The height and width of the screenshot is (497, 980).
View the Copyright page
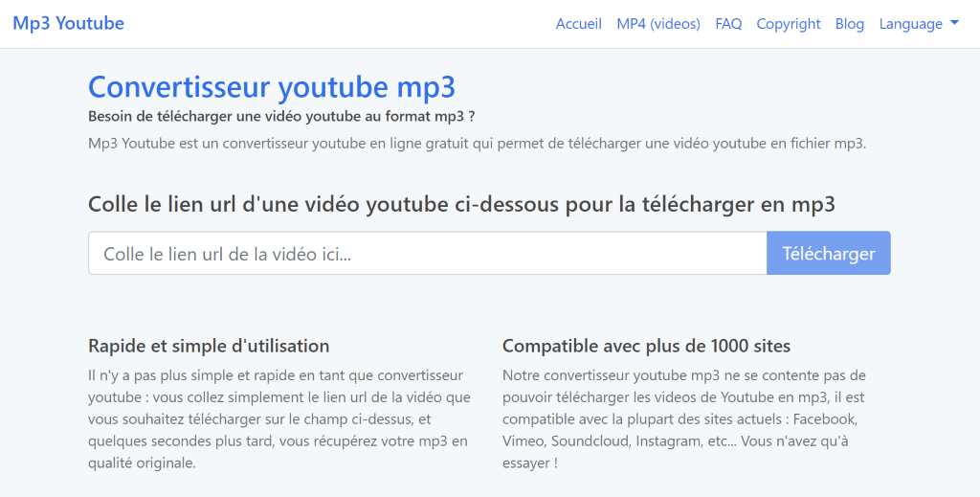(x=789, y=24)
